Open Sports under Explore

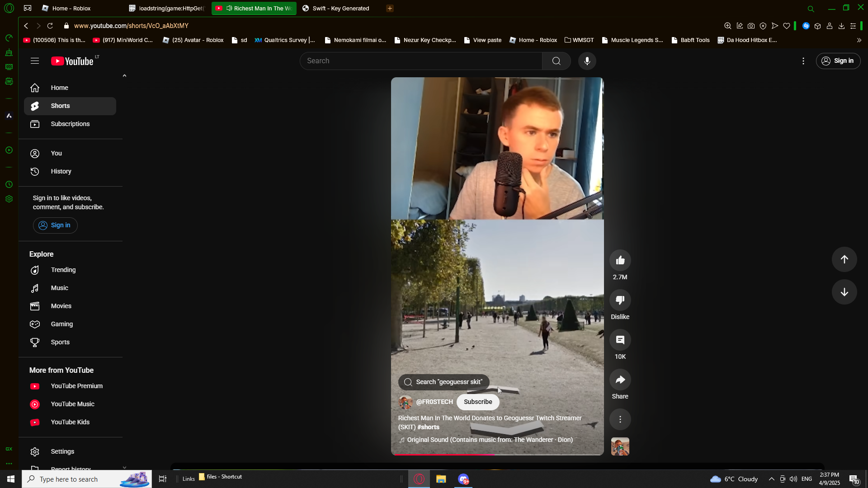tap(70, 342)
